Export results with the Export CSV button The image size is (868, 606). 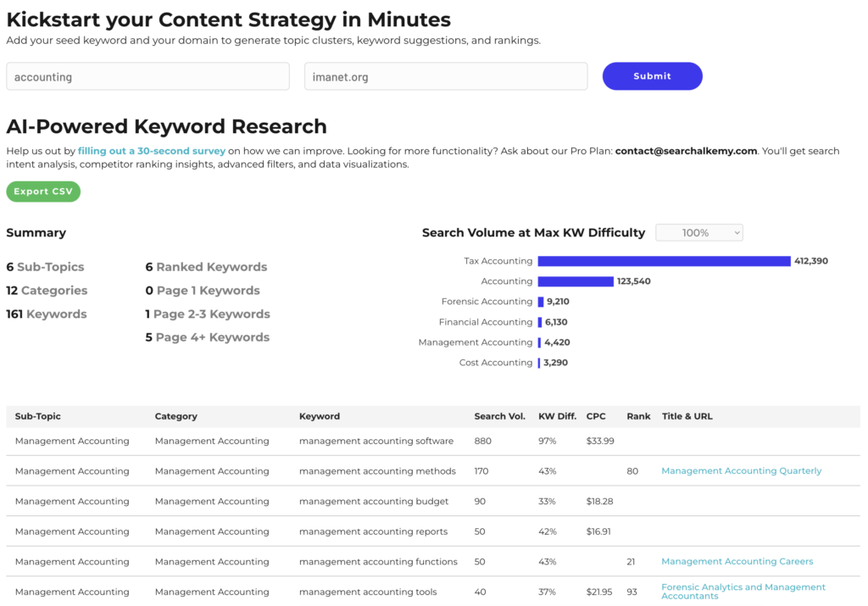click(x=43, y=192)
